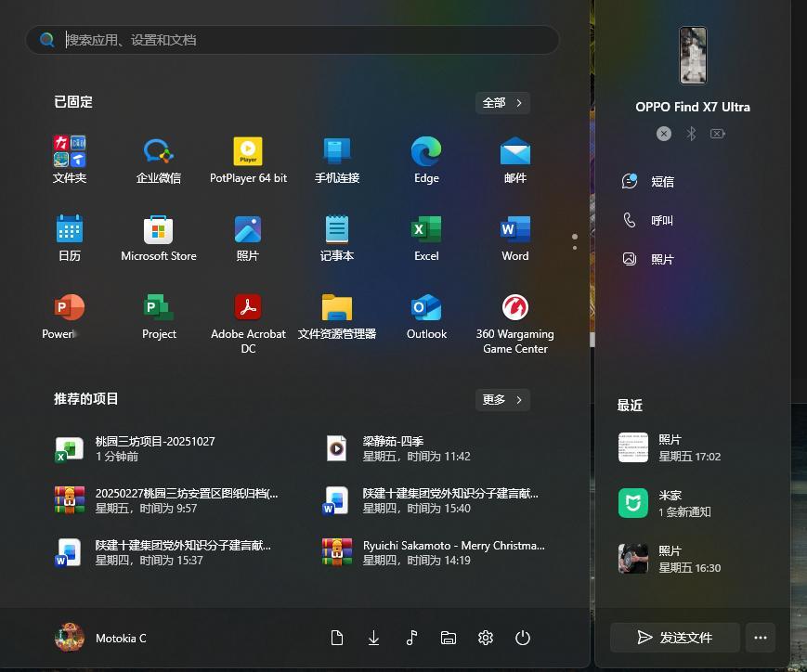Image resolution: width=807 pixels, height=672 pixels.
Task: Open the 邮件 app
Action: 515,160
